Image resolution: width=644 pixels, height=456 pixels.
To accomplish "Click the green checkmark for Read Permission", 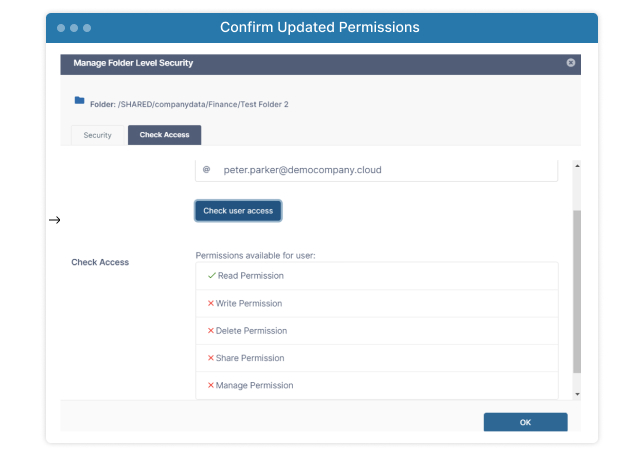I will pyautogui.click(x=212, y=276).
